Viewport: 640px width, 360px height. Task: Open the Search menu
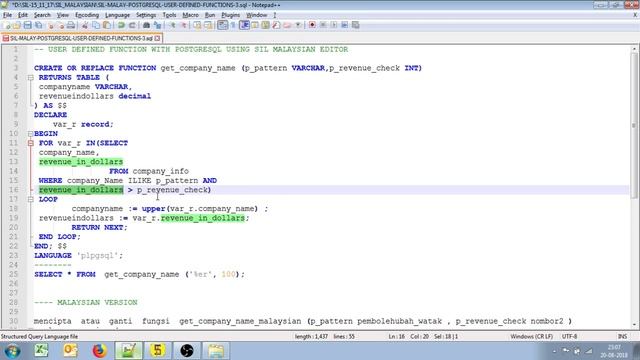42,15
